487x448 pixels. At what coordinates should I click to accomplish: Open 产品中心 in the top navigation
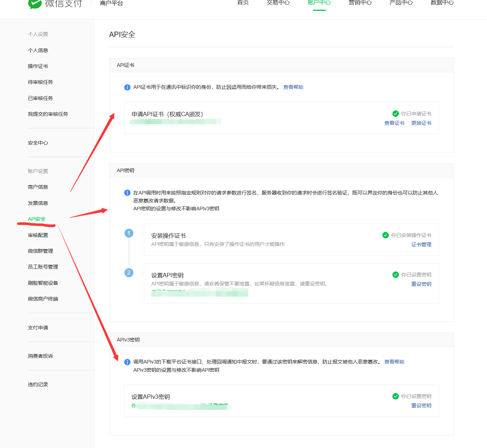tap(401, 3)
